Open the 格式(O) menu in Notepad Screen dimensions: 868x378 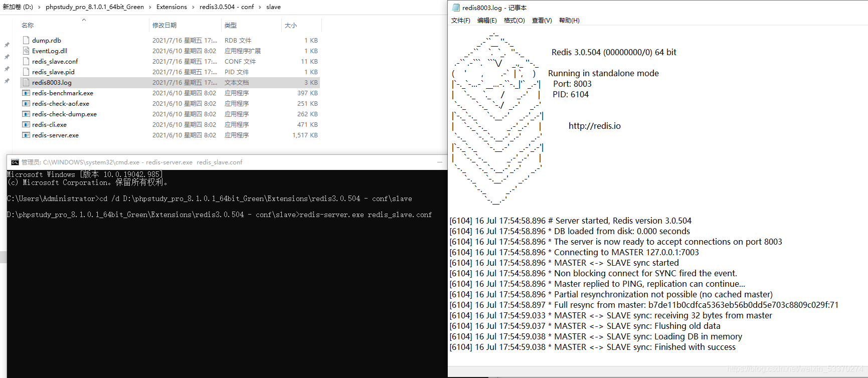514,21
